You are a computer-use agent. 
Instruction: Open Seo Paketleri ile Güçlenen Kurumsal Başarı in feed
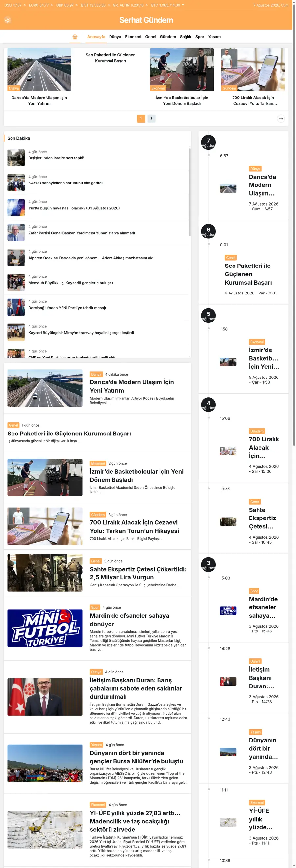(x=69, y=433)
